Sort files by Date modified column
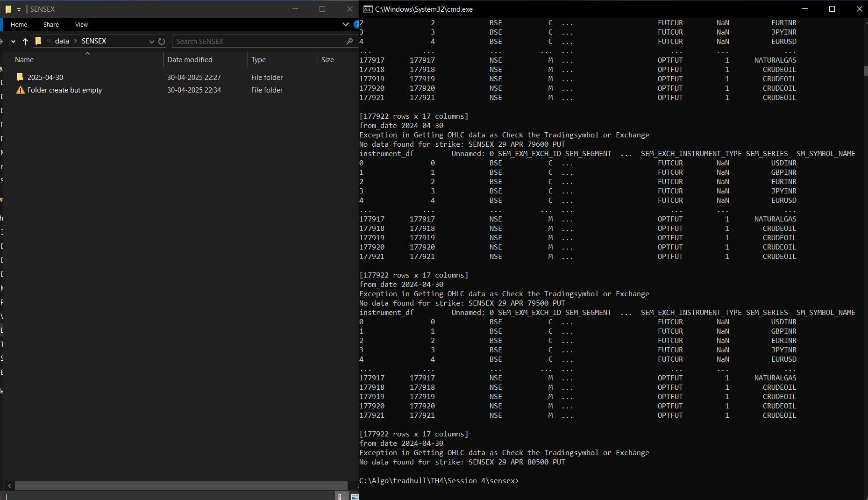 coord(190,59)
